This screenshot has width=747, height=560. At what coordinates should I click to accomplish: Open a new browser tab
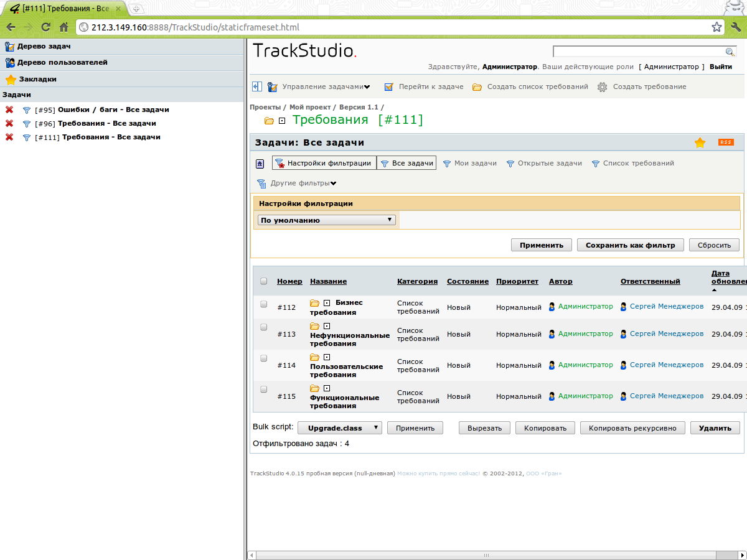pyautogui.click(x=136, y=9)
